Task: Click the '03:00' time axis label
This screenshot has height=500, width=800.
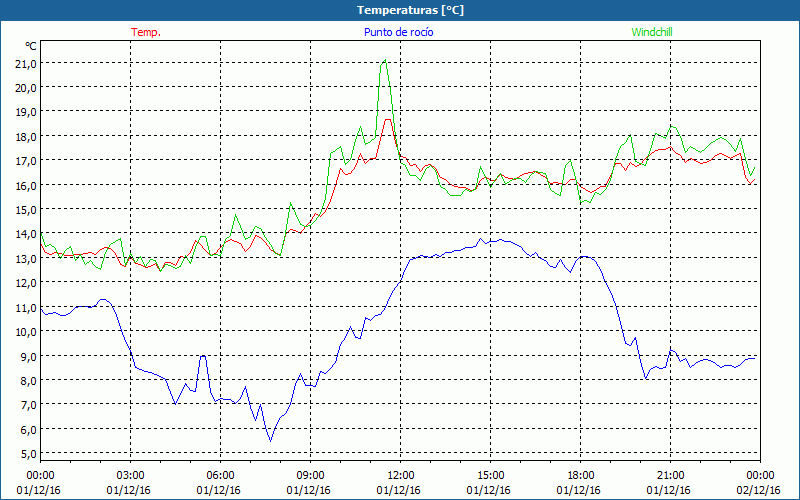Action: tap(131, 476)
